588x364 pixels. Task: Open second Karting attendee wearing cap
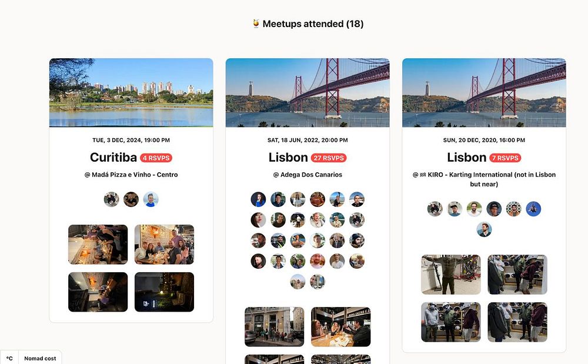(x=455, y=209)
